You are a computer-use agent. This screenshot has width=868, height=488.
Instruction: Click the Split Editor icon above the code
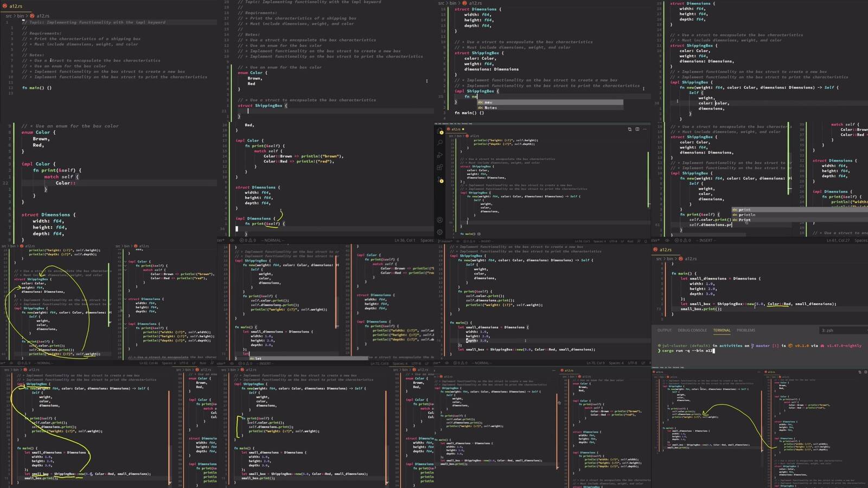point(637,129)
